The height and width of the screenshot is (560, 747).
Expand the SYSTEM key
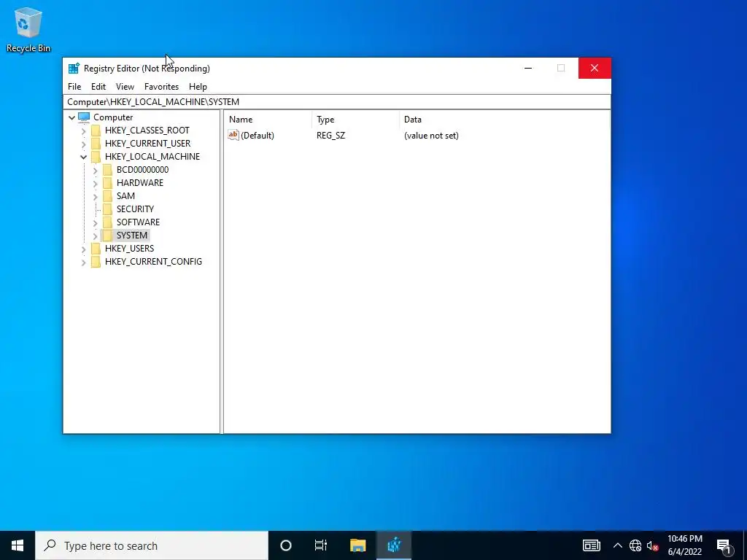[96, 236]
